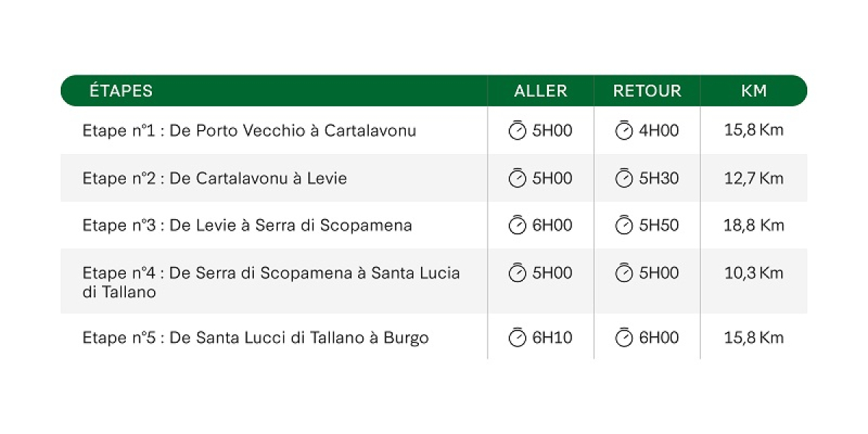The height and width of the screenshot is (434, 868).
Task: Click the stopwatch icon beside 5H00 for Etape n°4 Retour
Action: point(624,273)
